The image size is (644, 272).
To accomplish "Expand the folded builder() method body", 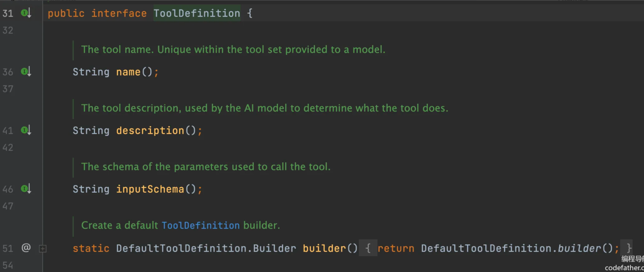I will click(43, 249).
